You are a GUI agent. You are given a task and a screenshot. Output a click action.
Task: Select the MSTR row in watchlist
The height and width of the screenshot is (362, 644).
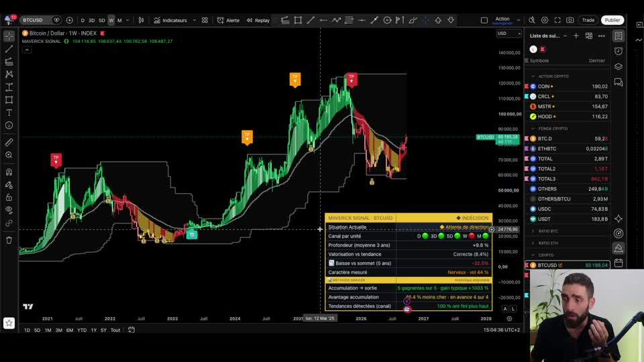point(568,107)
